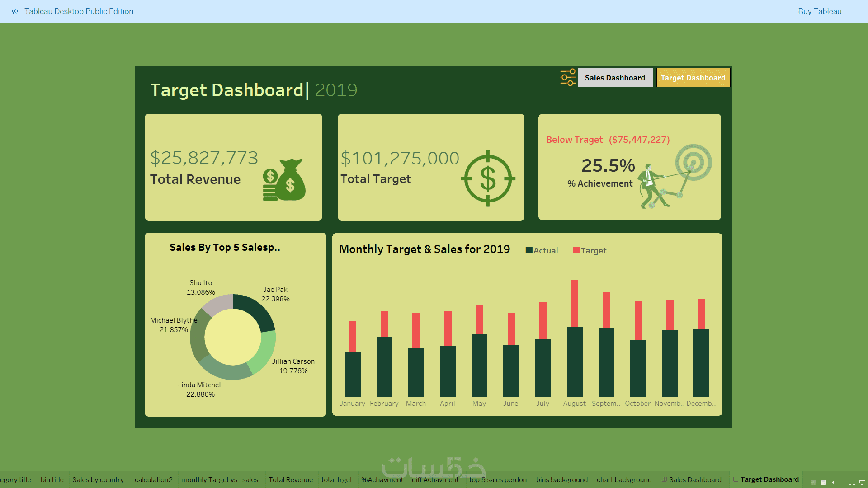Click the dollar target crosshair icon
Viewport: 868px width, 488px height.
(488, 178)
